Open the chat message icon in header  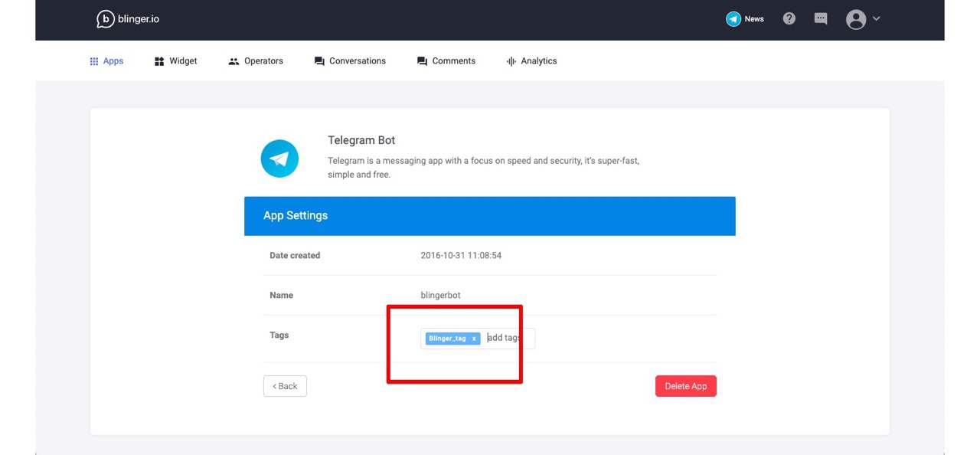click(821, 19)
